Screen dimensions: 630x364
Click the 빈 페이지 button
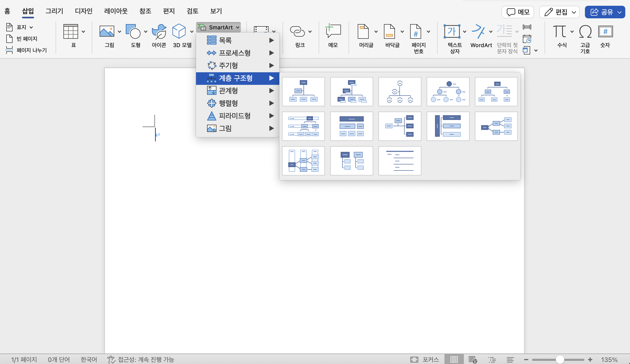22,39
